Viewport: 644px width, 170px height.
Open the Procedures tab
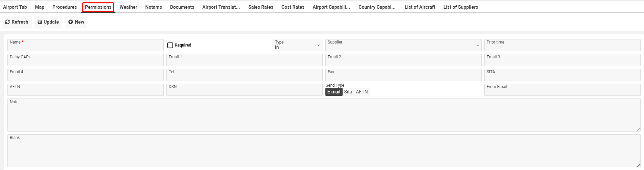(64, 7)
